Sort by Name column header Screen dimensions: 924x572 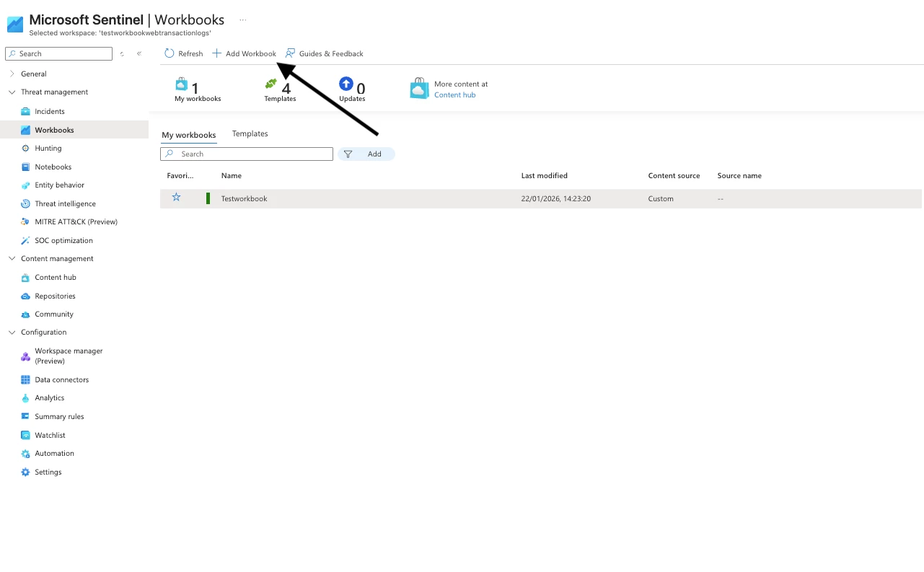232,176
